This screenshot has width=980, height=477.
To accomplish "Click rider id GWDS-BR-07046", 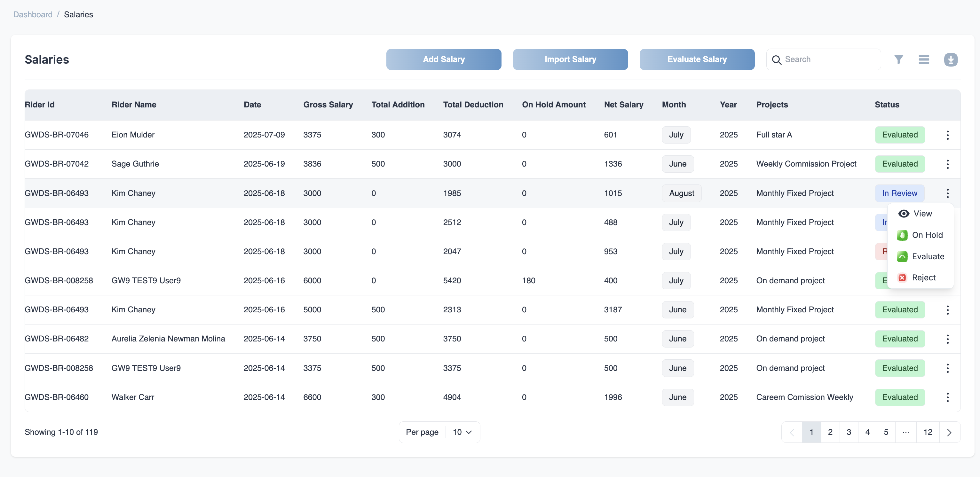I will [57, 135].
